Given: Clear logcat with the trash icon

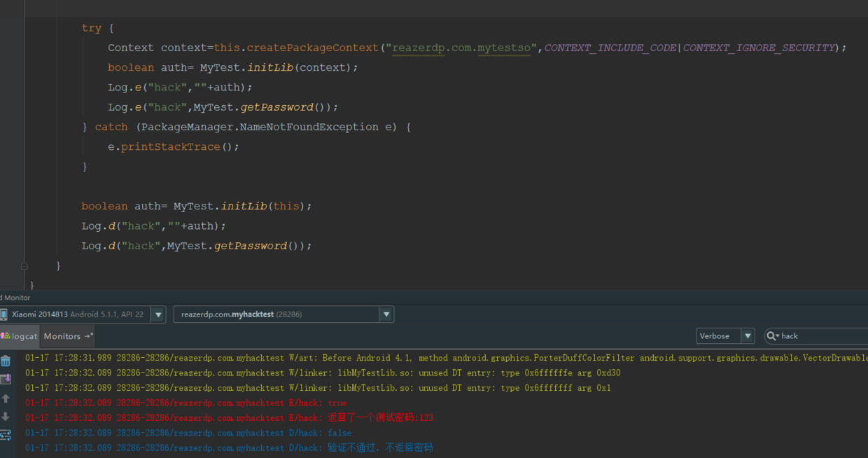Looking at the screenshot, I should coord(6,361).
